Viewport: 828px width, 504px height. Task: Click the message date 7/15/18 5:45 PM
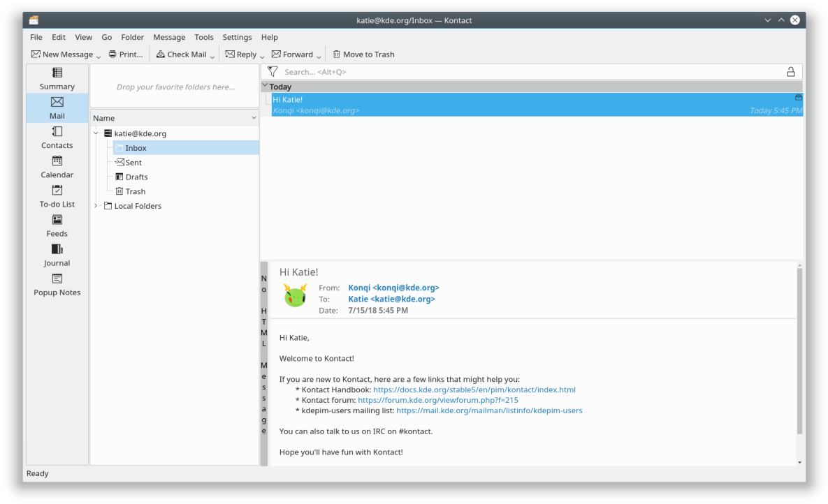pyautogui.click(x=378, y=311)
